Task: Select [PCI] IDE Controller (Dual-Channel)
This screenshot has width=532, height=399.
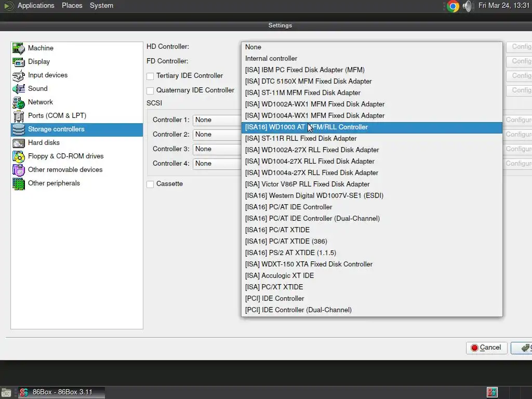Action: [x=372, y=310]
